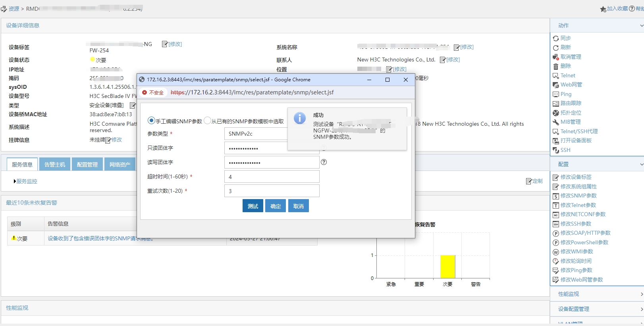Click 修改 link next to 联系人
Image resolution: width=644 pixels, height=326 pixels.
[x=453, y=59]
